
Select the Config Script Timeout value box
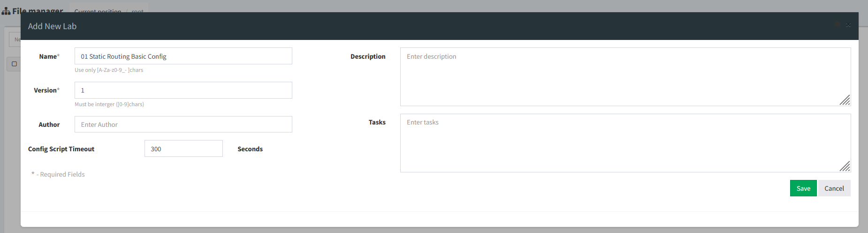pos(183,148)
